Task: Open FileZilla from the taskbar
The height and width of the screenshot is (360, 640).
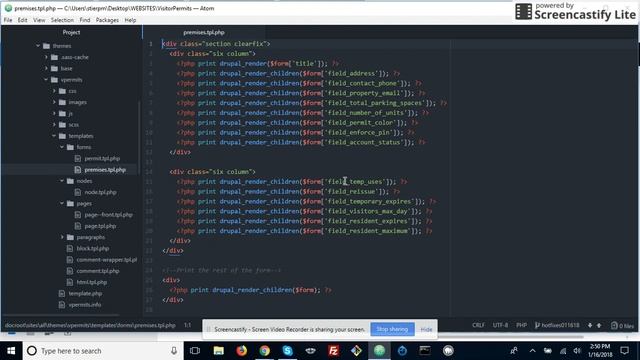Action: click(333, 351)
